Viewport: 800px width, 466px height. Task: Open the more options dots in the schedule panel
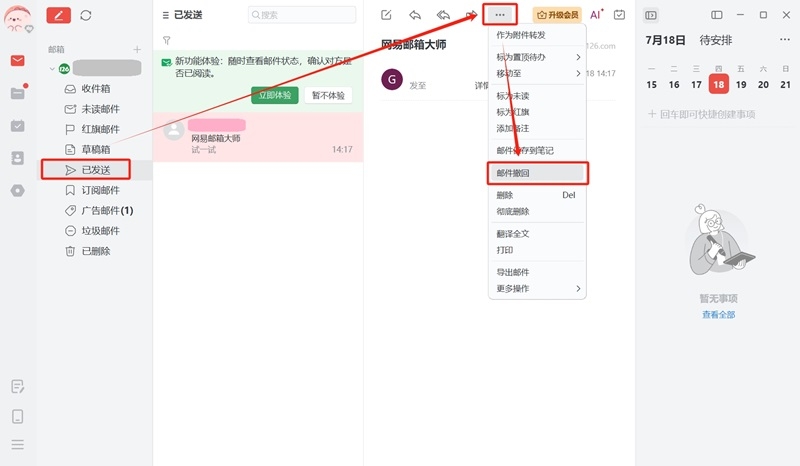click(785, 40)
